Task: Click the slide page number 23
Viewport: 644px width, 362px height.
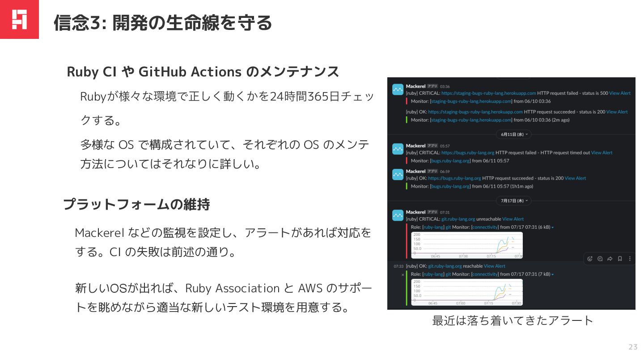Action: [633, 347]
